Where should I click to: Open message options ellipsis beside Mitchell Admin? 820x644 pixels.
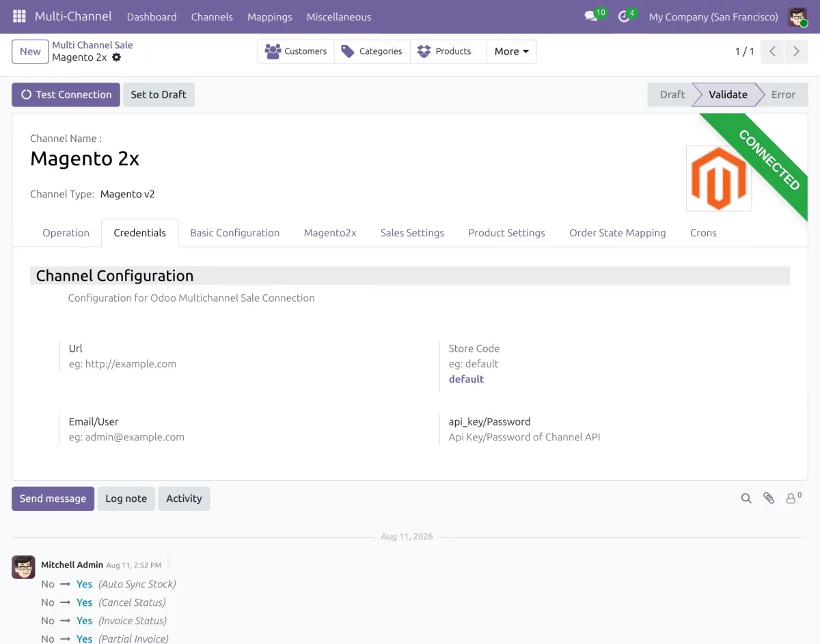168,564
